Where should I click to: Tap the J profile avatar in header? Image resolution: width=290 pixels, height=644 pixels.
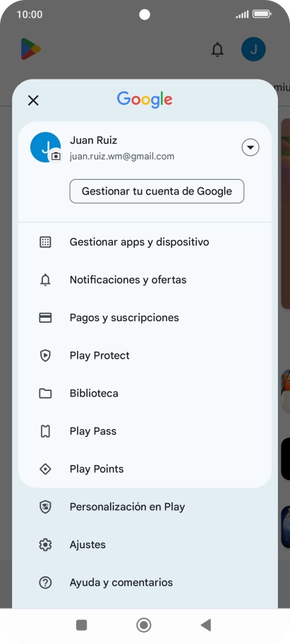coord(253,49)
